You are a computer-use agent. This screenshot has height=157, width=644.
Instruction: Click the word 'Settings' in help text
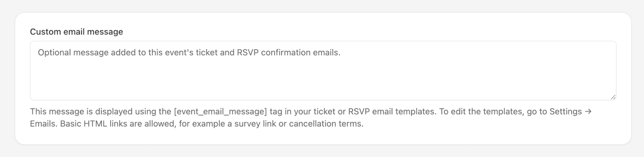[x=565, y=112]
